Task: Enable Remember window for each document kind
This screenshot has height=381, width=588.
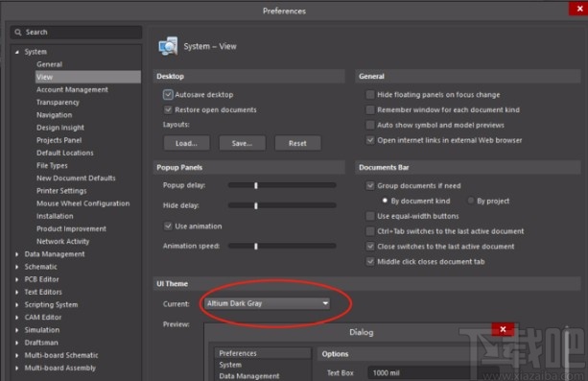Action: tap(370, 109)
